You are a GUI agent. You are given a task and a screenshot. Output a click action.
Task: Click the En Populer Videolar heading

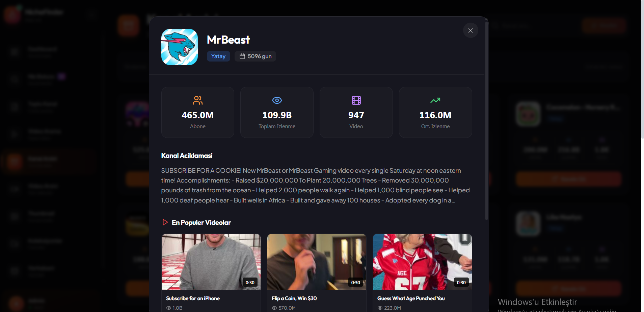[202, 222]
